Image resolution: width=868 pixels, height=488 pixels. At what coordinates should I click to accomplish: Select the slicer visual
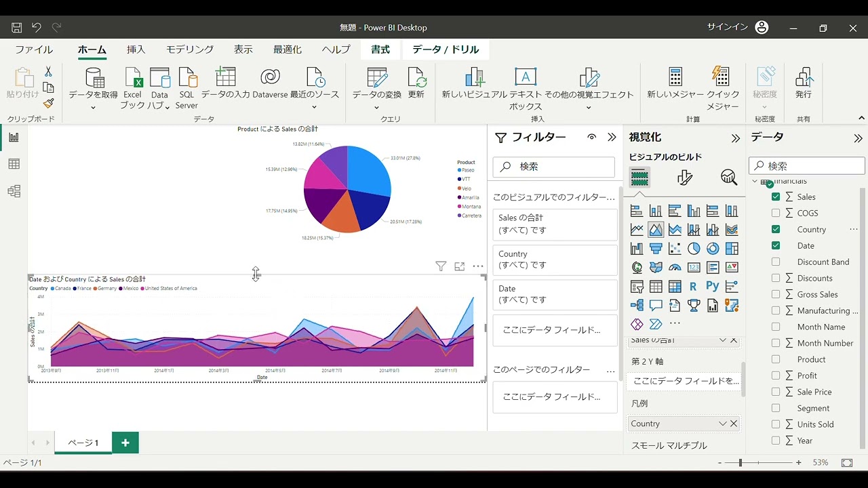pyautogui.click(x=637, y=287)
